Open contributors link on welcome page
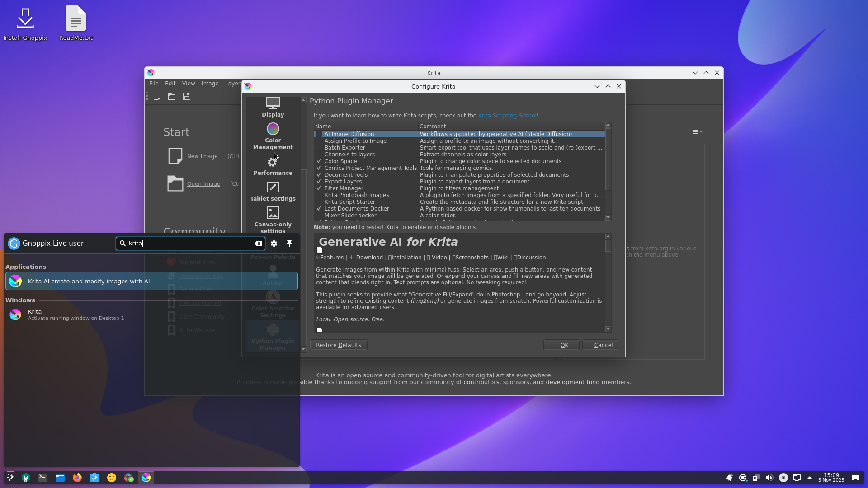The width and height of the screenshot is (868, 488). [x=481, y=382]
